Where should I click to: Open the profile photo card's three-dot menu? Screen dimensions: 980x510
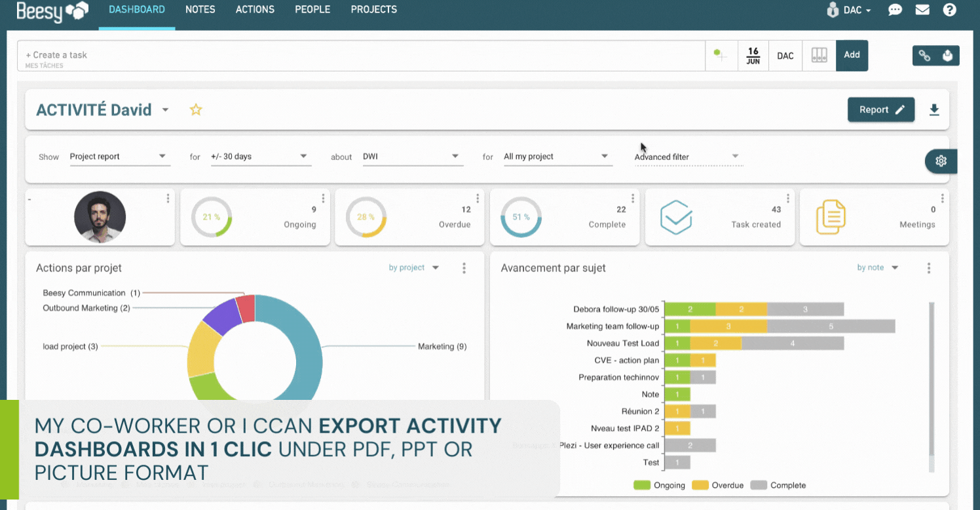click(x=168, y=198)
